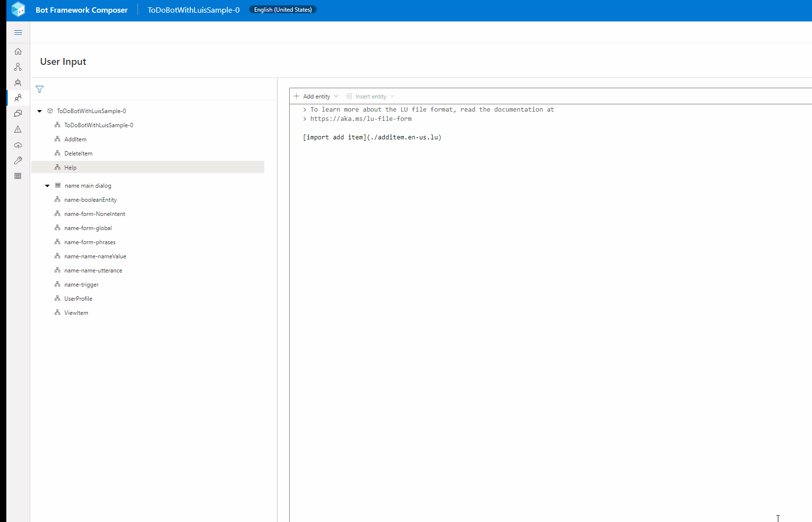Click the Insert entity button label
The height and width of the screenshot is (522, 812).
coord(371,97)
